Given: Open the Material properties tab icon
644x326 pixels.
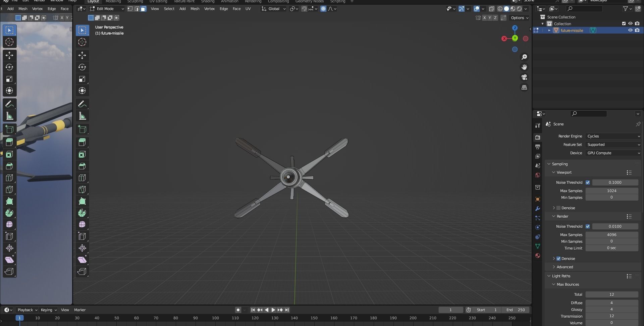Looking at the screenshot, I should click(x=538, y=256).
